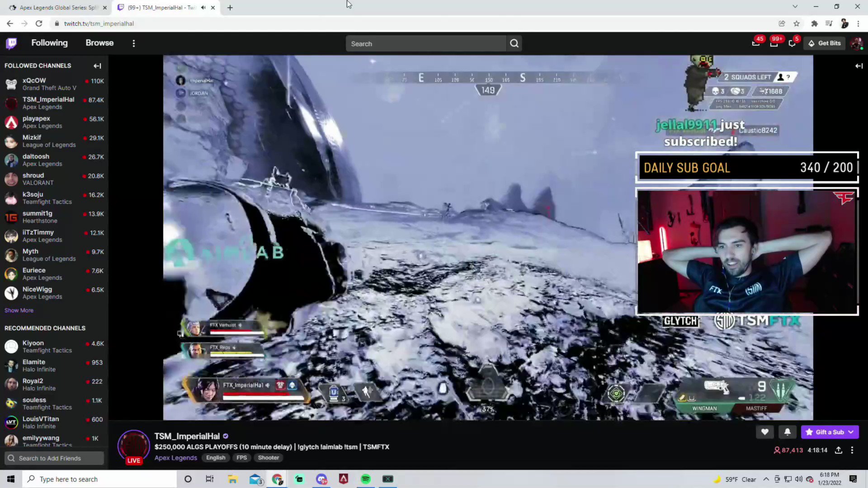Viewport: 868px width, 488px height.
Task: Focus the Twitch search field
Action: (426, 44)
